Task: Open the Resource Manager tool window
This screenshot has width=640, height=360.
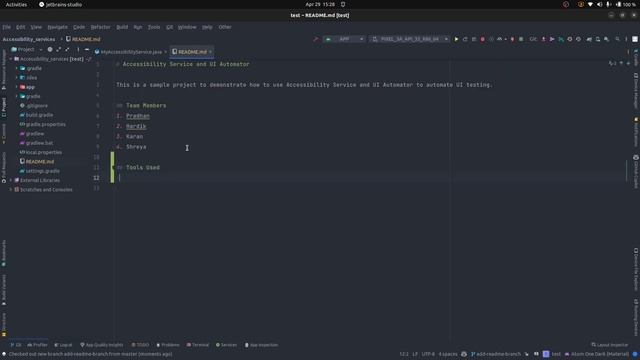Action: coord(4,69)
